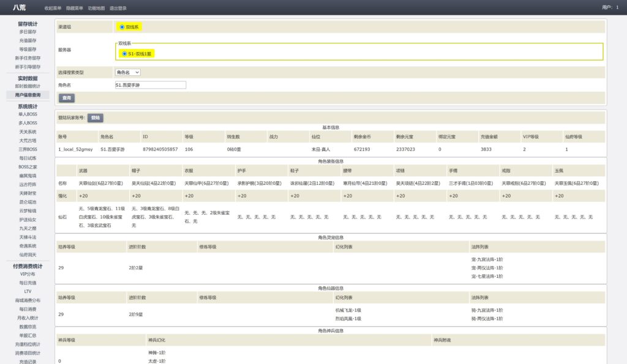Image resolution: width=627 pixels, height=364 pixels.
Task: Click 收起菜单 in the top bar
Action: pyautogui.click(x=53, y=8)
